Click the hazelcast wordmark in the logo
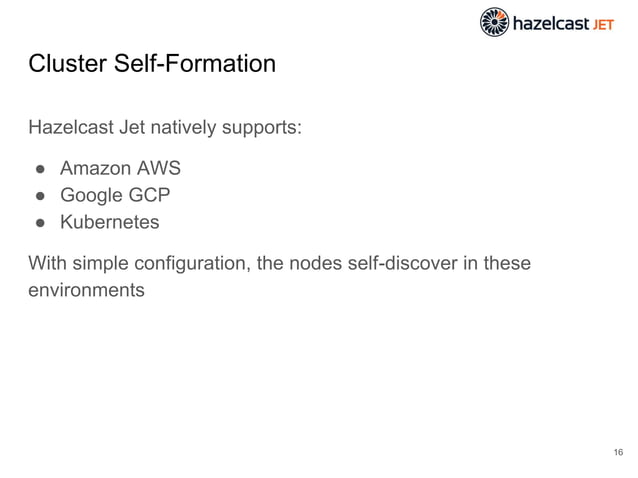Screen dimensions: 638x478 tap(551, 23)
